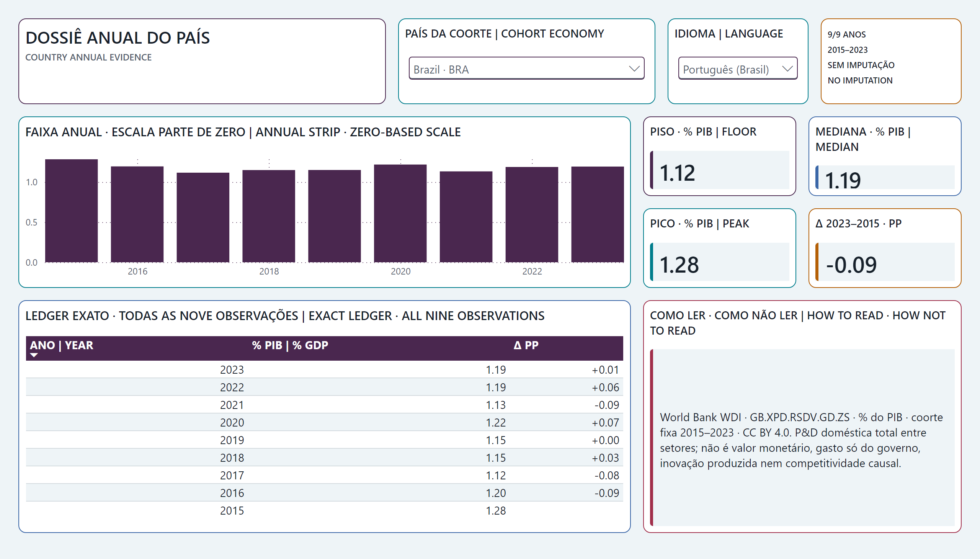Viewport: 980px width, 559px height.
Task: Click the +0.07 delta in the 2020 row
Action: (x=605, y=423)
